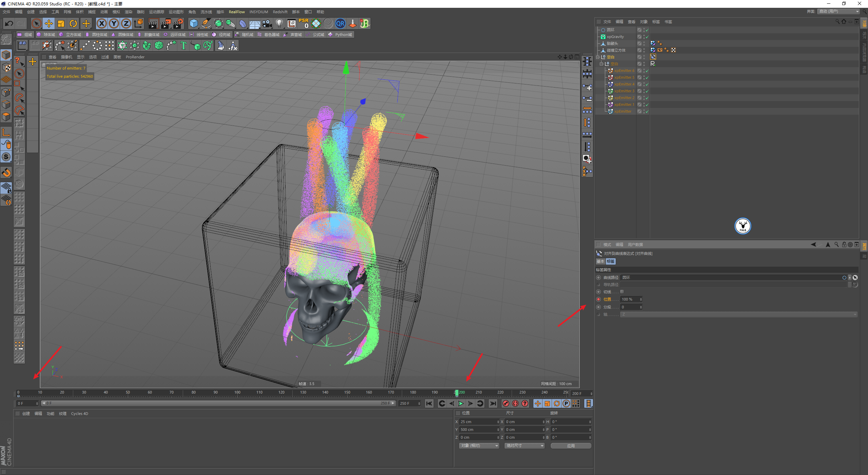Viewport: 868px width, 475px height.
Task: Activate the Scale tool in top toolbar
Action: pyautogui.click(x=61, y=23)
